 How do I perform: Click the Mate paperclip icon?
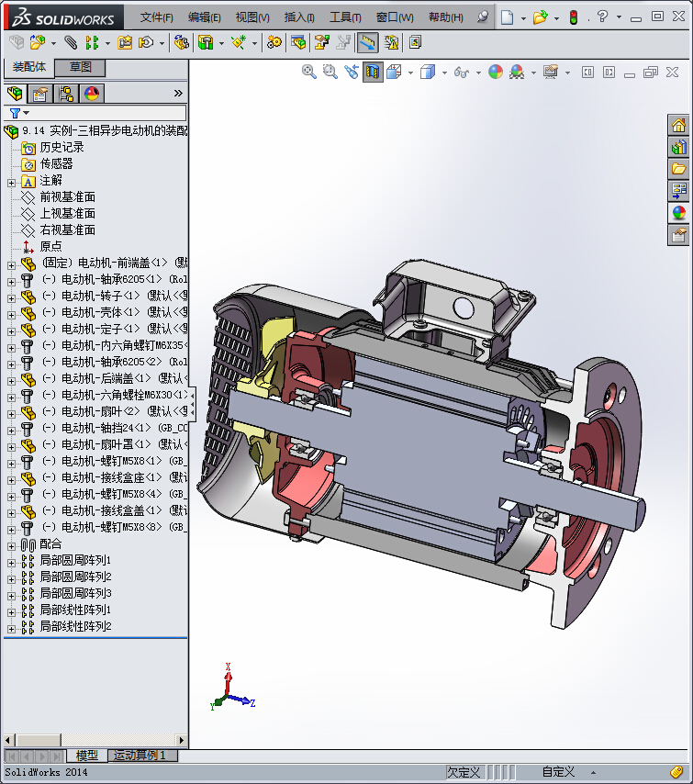[x=71, y=42]
